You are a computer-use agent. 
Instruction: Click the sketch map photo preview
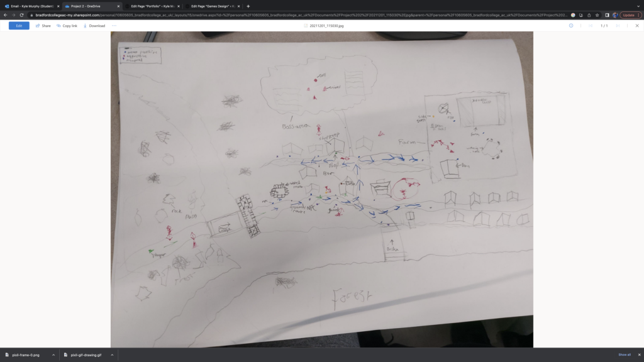(x=322, y=189)
